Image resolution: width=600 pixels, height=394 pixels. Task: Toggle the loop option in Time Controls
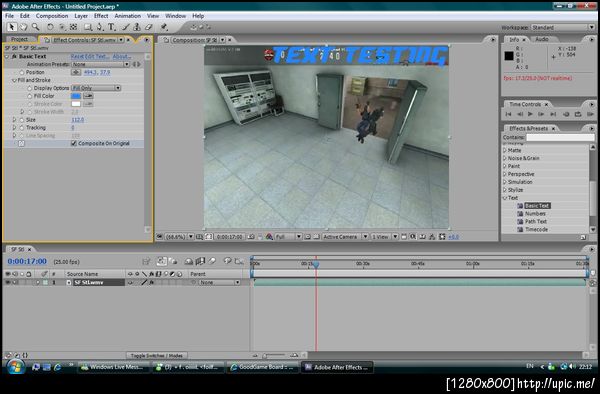(x=578, y=114)
